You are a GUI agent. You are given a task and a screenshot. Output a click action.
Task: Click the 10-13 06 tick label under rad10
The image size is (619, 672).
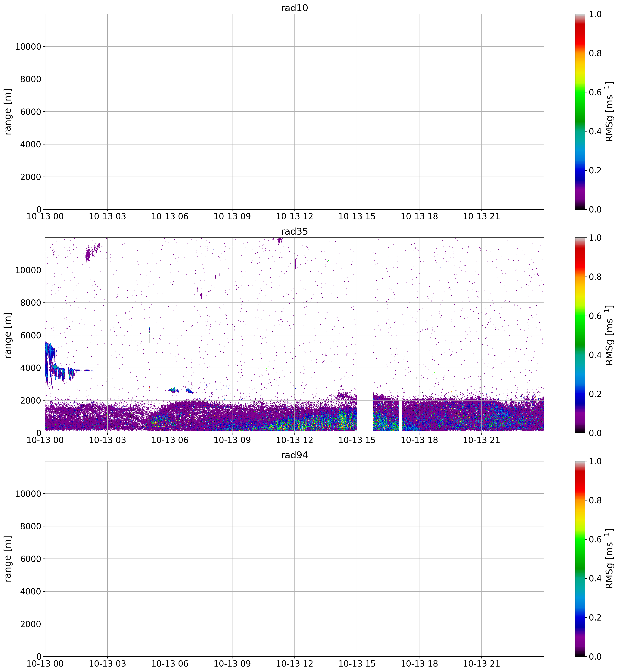170,216
